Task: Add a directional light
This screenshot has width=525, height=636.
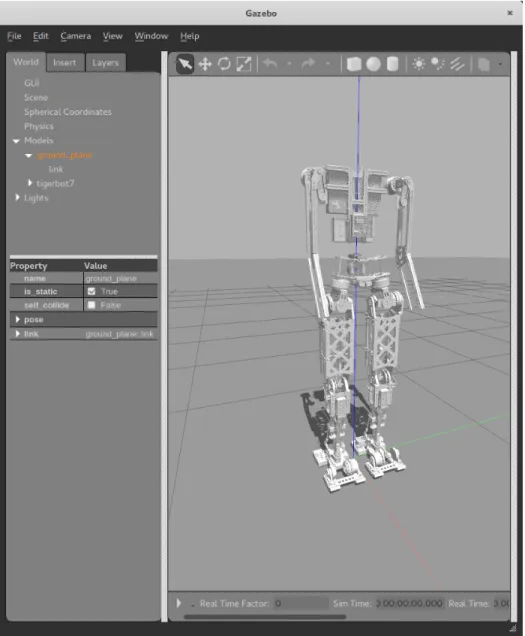Action: (x=457, y=64)
